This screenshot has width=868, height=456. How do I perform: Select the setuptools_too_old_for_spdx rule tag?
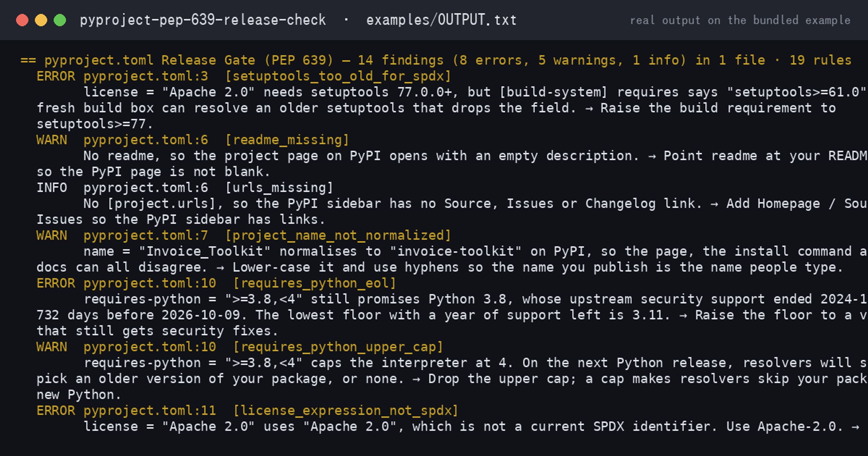(x=338, y=76)
